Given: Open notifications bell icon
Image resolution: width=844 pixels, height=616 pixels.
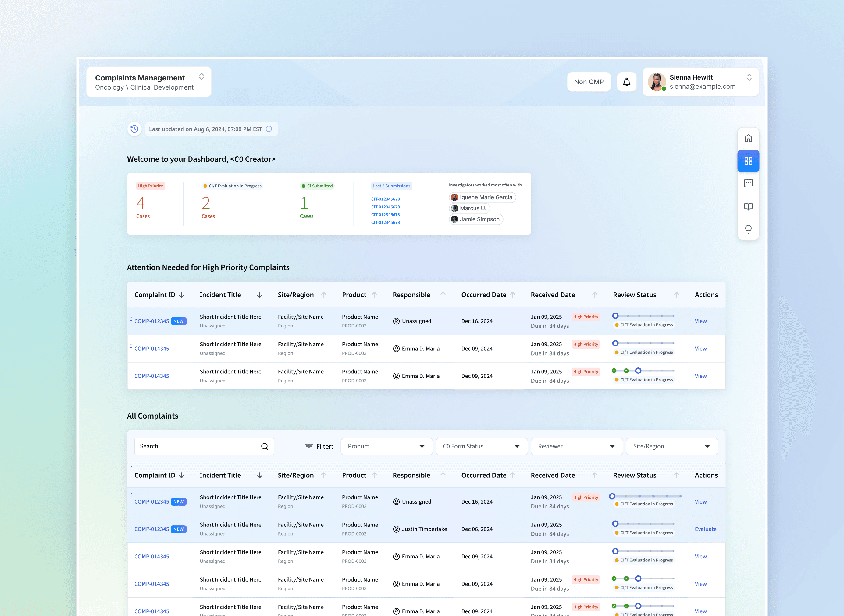Looking at the screenshot, I should [626, 82].
